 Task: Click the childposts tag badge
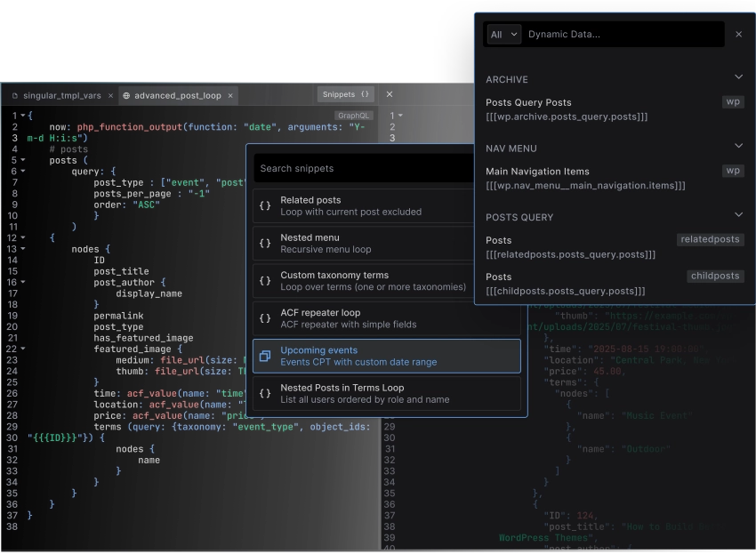click(715, 276)
